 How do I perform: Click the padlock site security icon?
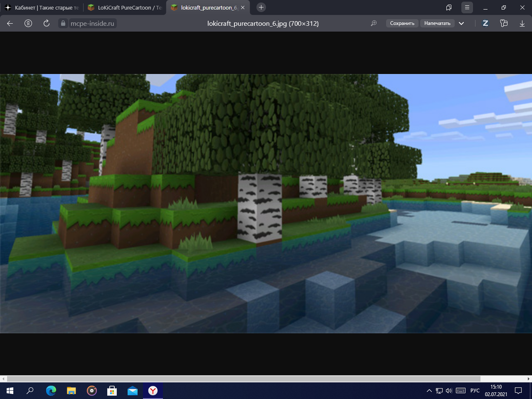tap(63, 23)
